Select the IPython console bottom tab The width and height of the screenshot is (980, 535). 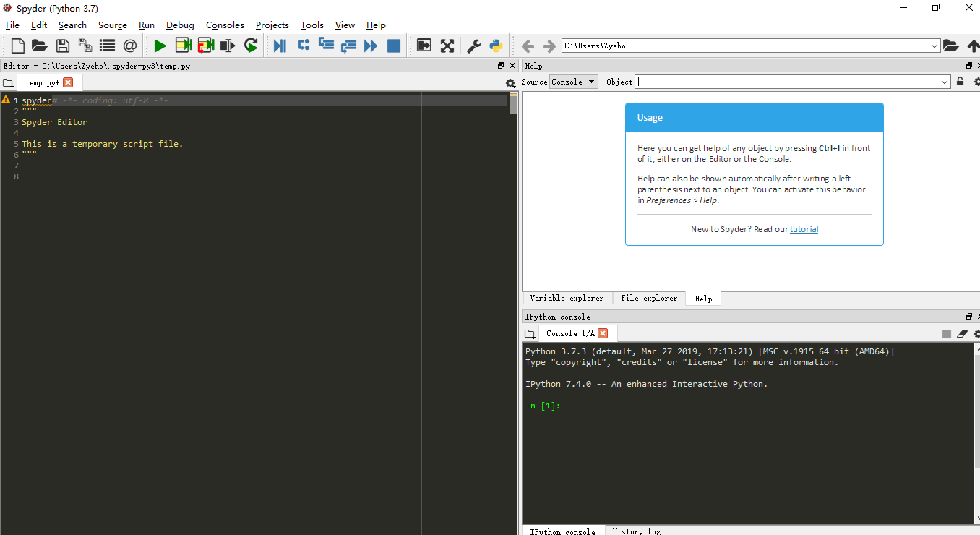pyautogui.click(x=563, y=531)
